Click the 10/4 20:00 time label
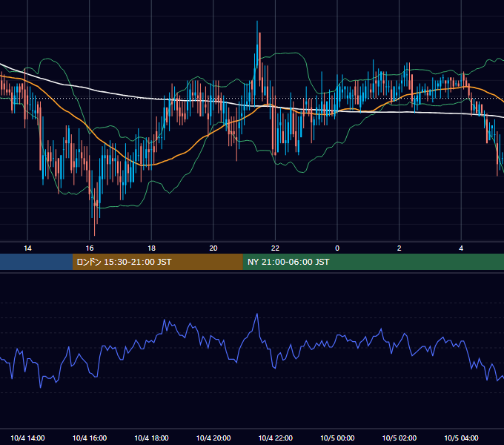 213,438
